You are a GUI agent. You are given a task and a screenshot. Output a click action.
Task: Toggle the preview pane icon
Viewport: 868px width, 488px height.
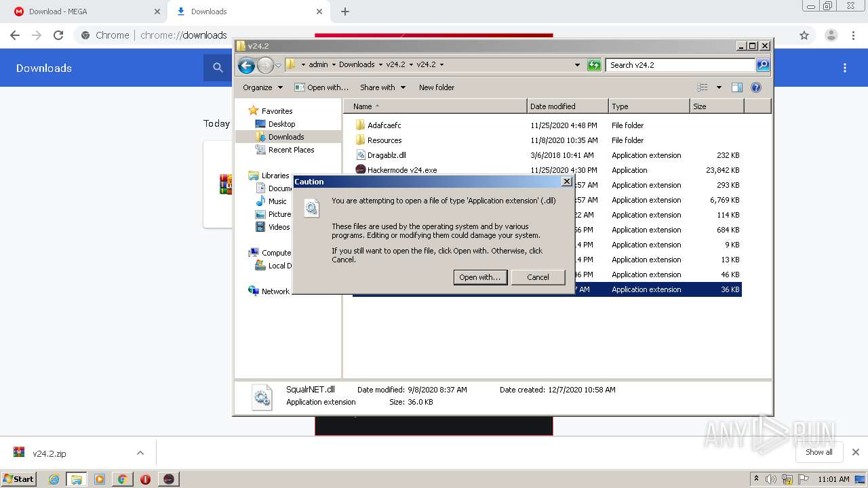[x=737, y=87]
